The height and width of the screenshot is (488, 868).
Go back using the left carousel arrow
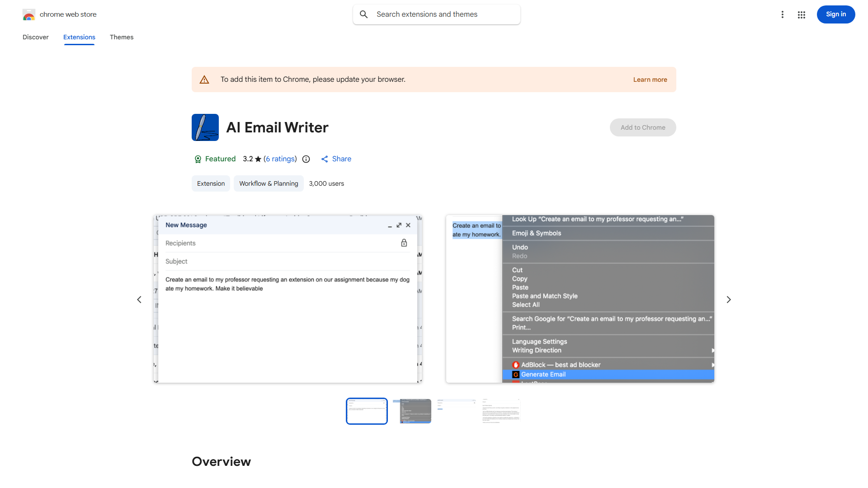(x=139, y=299)
